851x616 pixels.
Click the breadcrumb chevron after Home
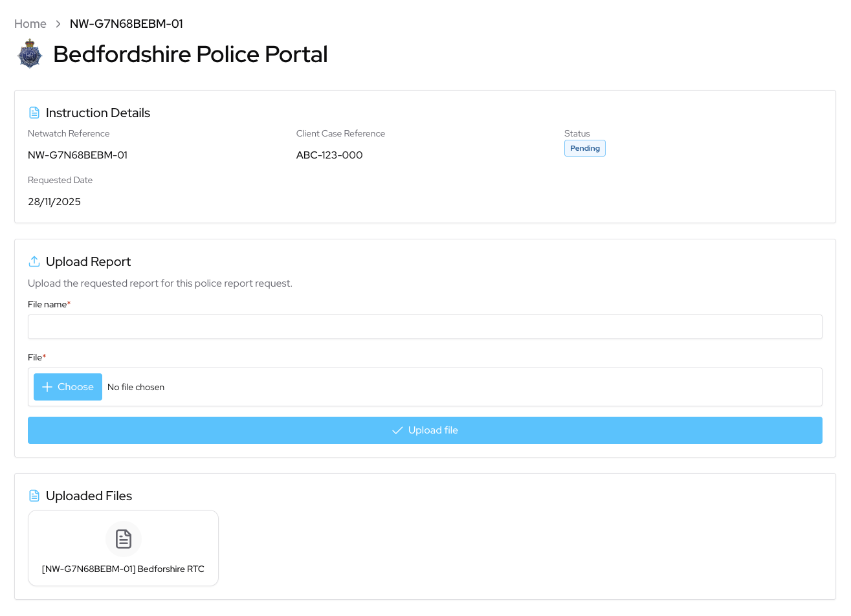tap(58, 23)
